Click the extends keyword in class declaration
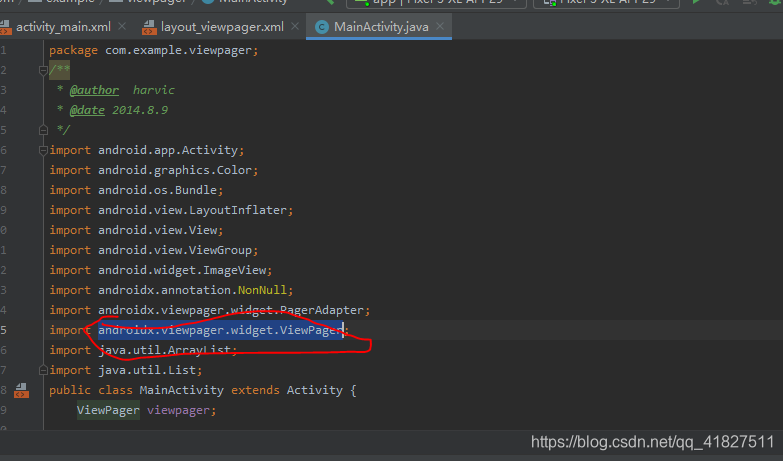Image resolution: width=783 pixels, height=461 pixels. click(x=255, y=390)
